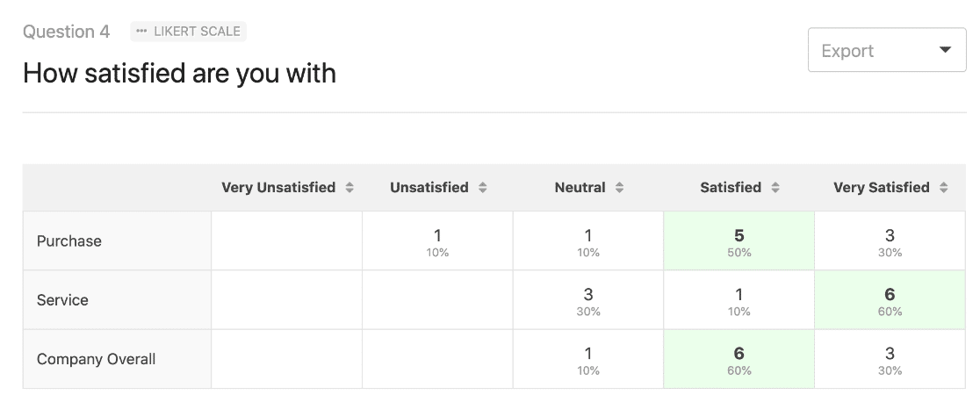Select the Service row label
The image size is (980, 402).
pos(62,300)
